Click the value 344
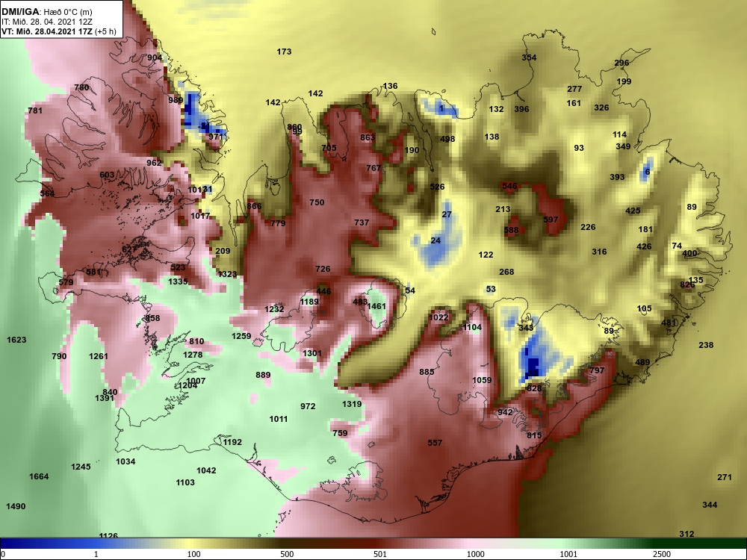 coord(710,505)
